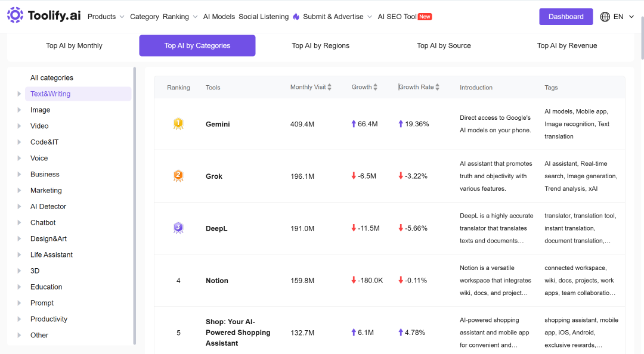Expand the Code&IT category arrow
Viewport: 644px width, 354px height.
click(x=19, y=142)
